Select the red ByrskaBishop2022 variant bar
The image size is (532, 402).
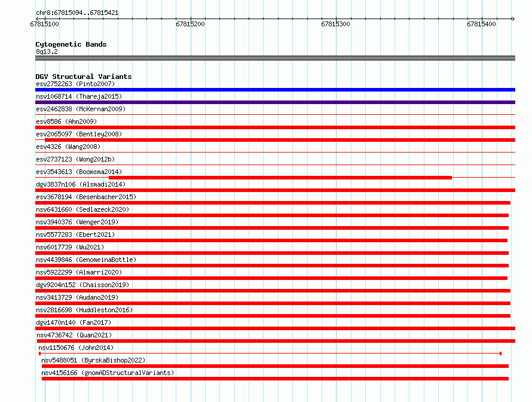coord(275,366)
